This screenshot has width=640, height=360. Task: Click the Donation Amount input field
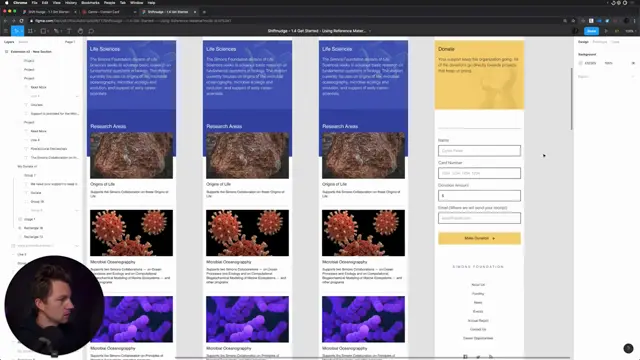coord(479,196)
